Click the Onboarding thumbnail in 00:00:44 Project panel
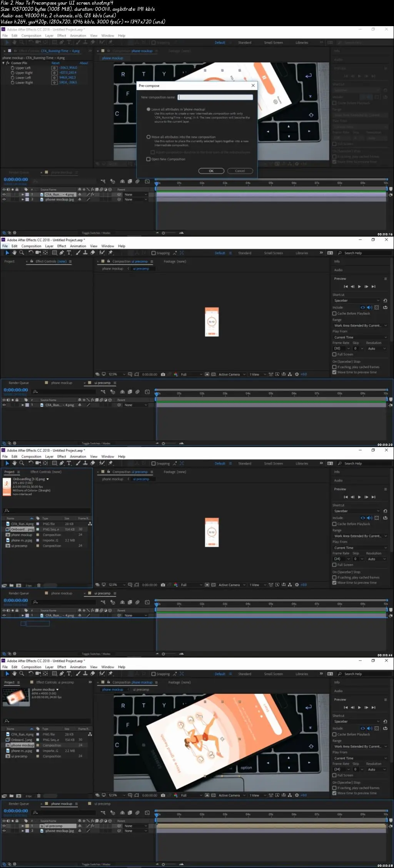Screen dimensions: 394x868 click(x=7, y=486)
